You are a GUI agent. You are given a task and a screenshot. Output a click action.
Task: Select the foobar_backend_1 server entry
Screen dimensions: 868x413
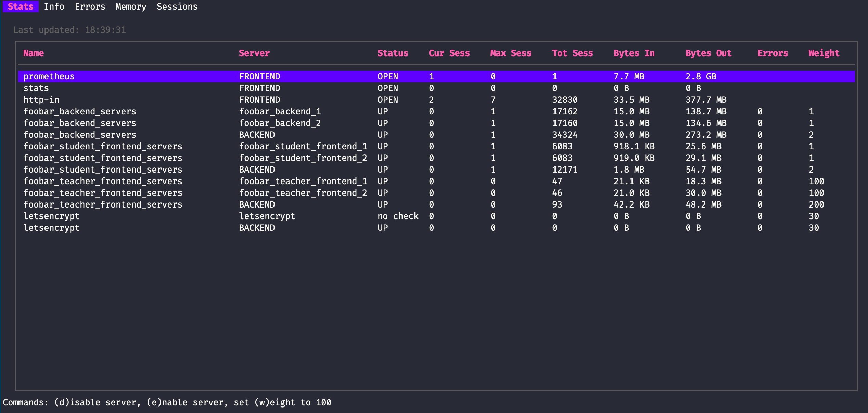[280, 111]
